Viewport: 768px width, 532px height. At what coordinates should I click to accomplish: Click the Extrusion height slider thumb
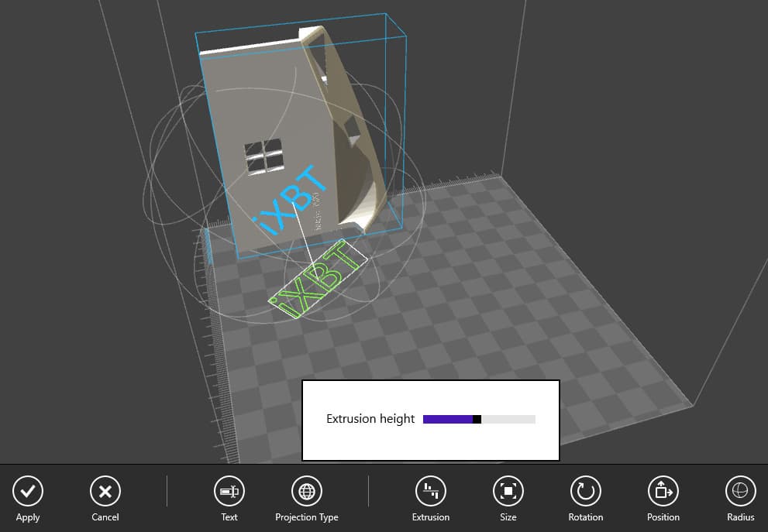(x=477, y=419)
